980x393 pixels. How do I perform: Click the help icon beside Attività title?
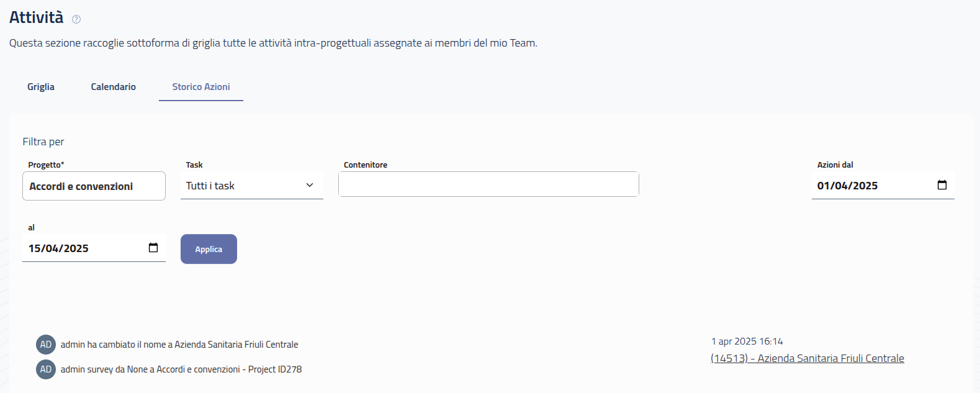point(76,19)
